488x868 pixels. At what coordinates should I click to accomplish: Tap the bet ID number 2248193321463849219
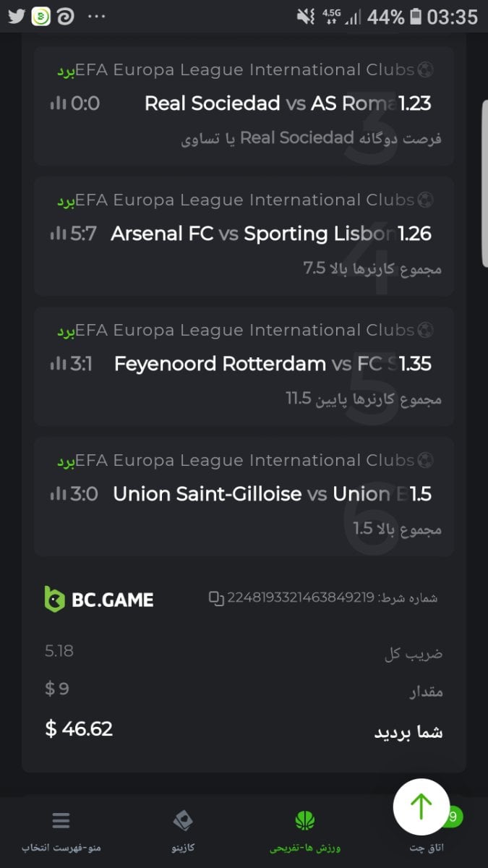coord(301,598)
